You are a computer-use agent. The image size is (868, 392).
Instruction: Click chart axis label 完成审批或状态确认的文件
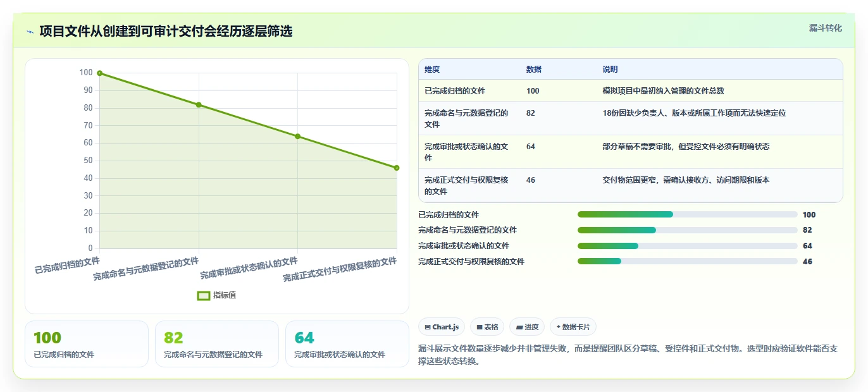click(x=249, y=268)
